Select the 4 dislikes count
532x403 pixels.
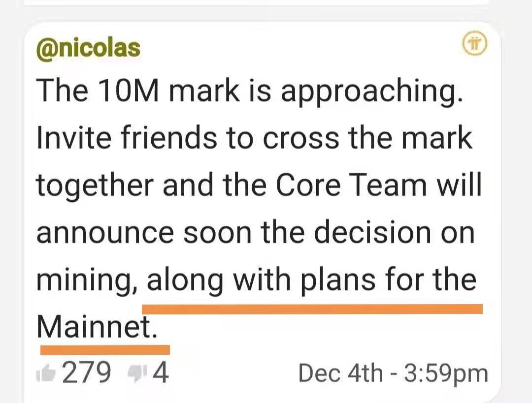pyautogui.click(x=161, y=372)
